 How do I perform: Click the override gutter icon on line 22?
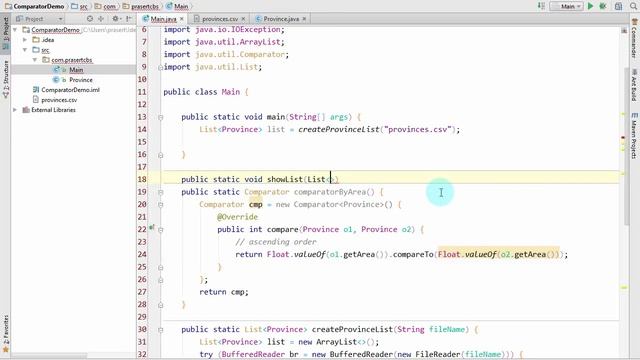pyautogui.click(x=151, y=227)
